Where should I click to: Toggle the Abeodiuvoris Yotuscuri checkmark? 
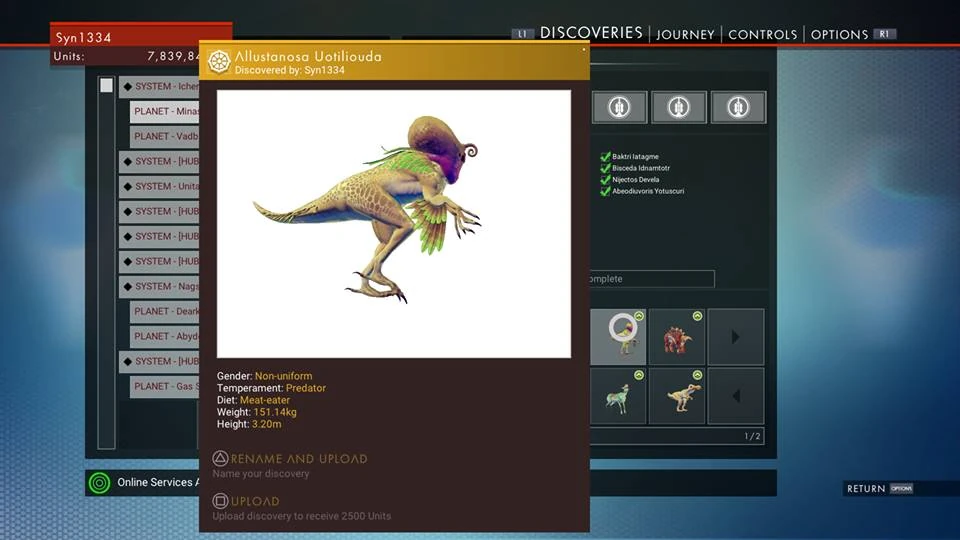click(606, 191)
